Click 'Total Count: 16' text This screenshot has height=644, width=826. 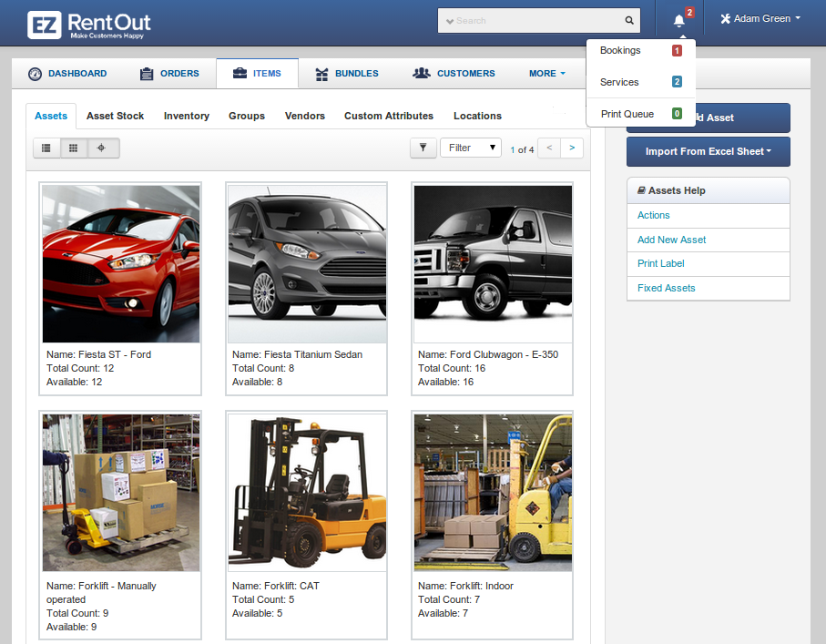452,368
